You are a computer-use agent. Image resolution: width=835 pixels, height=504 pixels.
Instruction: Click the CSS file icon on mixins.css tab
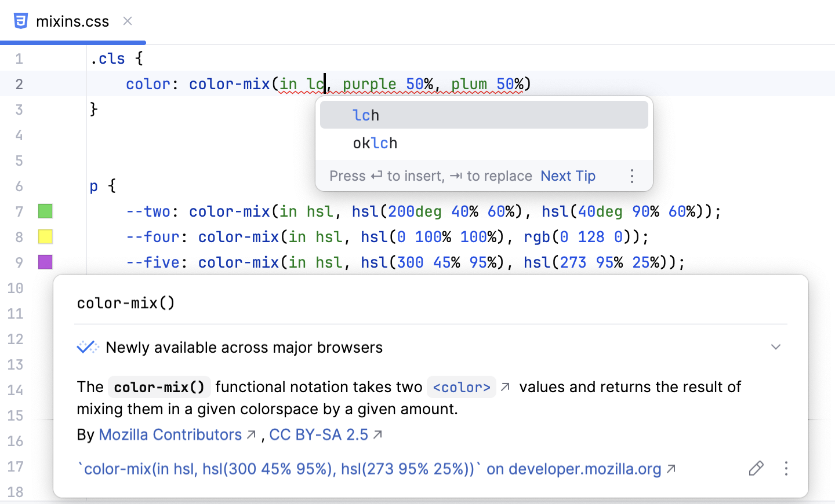click(21, 21)
